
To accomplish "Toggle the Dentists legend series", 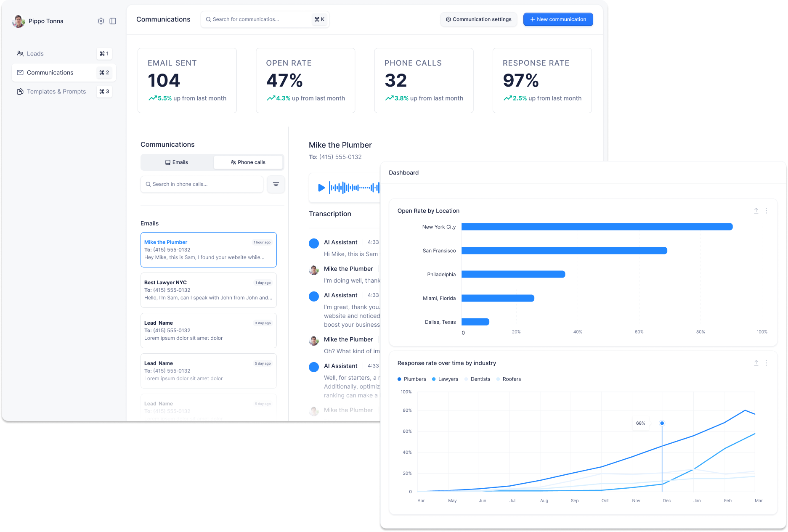I will [x=478, y=379].
